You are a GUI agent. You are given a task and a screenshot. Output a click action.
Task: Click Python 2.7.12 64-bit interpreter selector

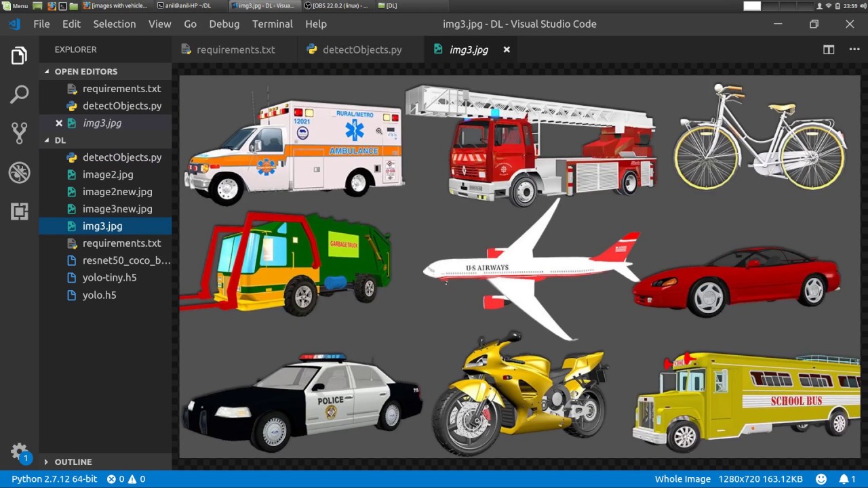pos(54,479)
